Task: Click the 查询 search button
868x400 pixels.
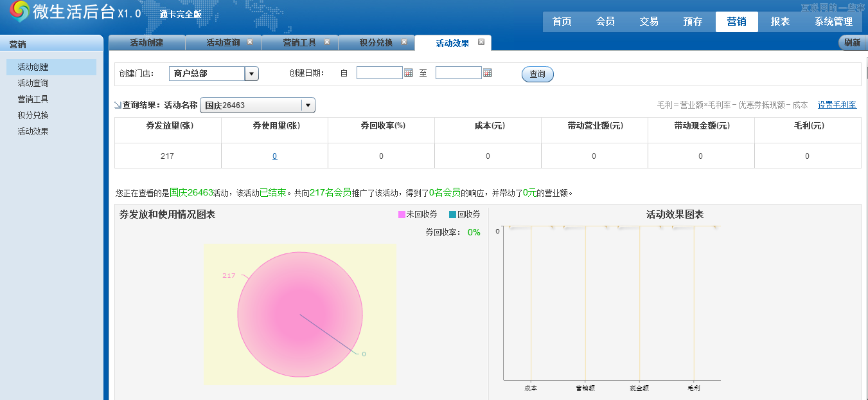Action: click(537, 73)
